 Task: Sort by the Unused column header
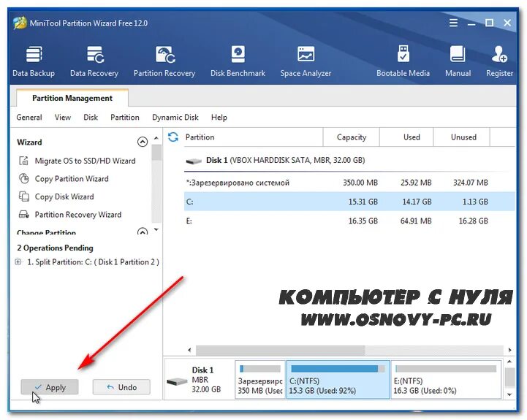[x=461, y=137]
